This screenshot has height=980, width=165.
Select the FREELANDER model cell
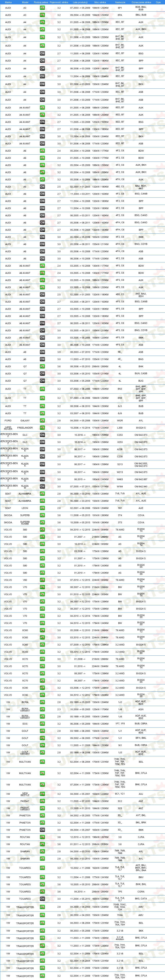coord(25,428)
